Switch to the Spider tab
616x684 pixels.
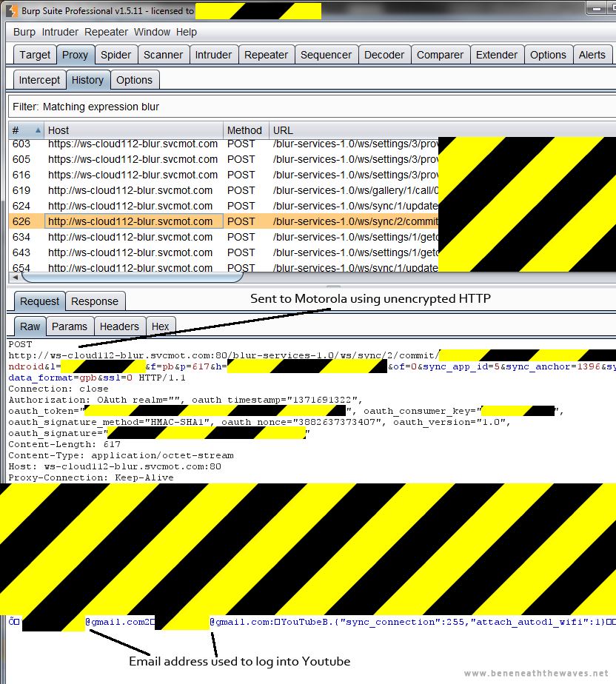click(x=115, y=55)
